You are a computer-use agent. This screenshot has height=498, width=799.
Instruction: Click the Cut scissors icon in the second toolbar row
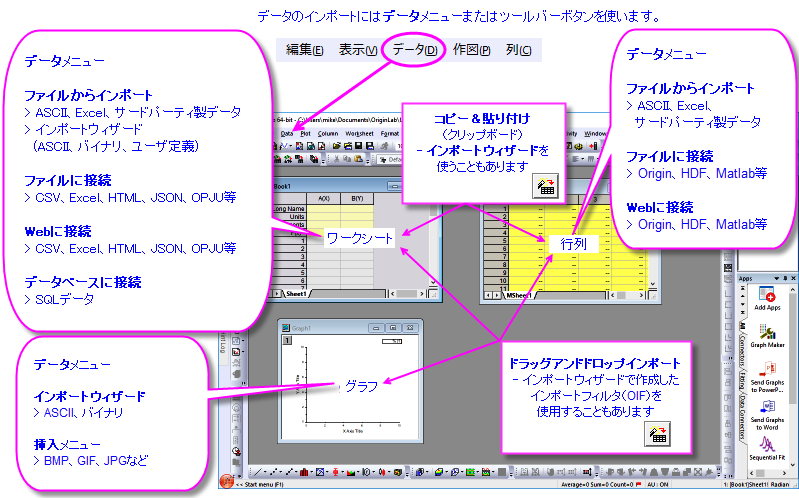point(336,159)
